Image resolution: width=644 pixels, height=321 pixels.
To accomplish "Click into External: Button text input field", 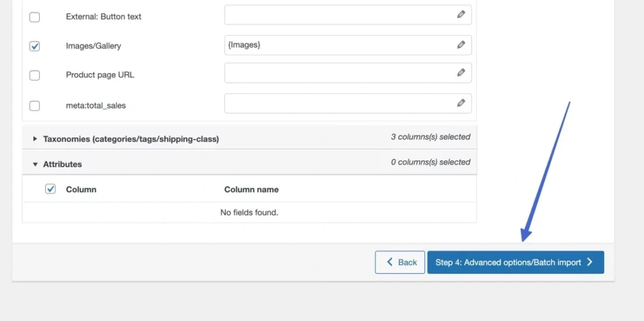I will pos(340,15).
